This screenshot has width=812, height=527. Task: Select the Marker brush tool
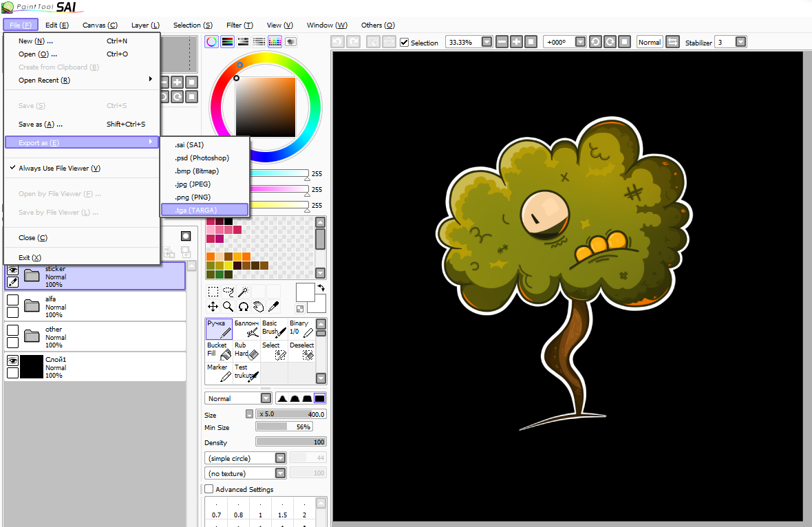[x=219, y=372]
